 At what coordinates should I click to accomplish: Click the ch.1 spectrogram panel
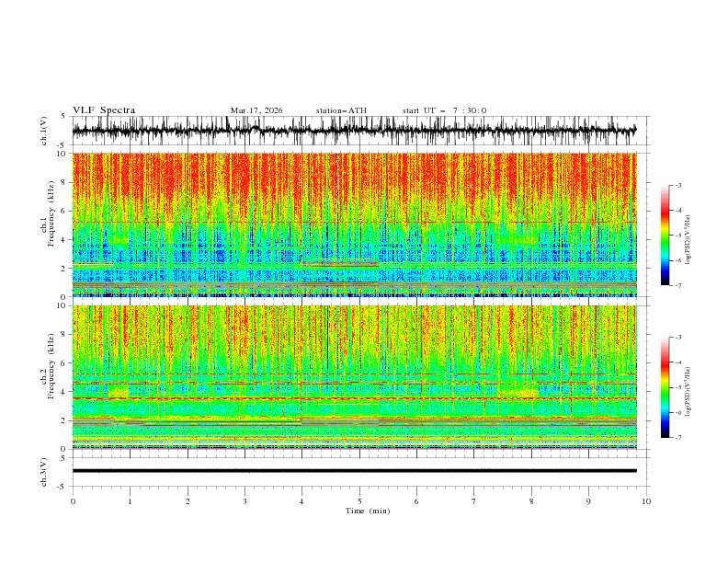pyautogui.click(x=355, y=224)
